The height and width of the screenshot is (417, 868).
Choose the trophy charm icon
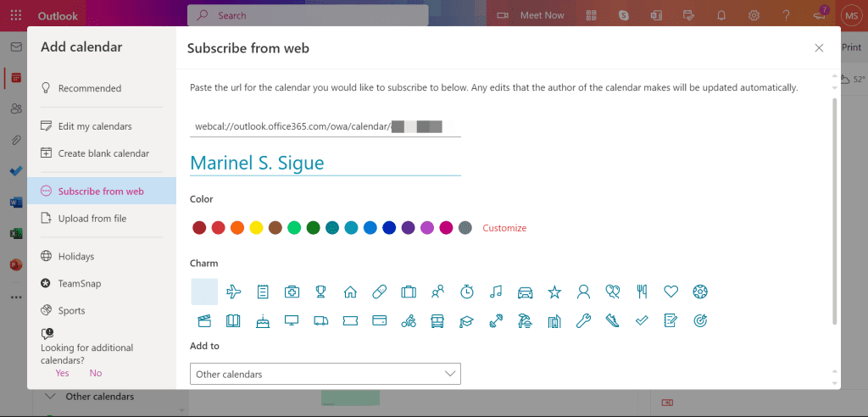coord(321,292)
